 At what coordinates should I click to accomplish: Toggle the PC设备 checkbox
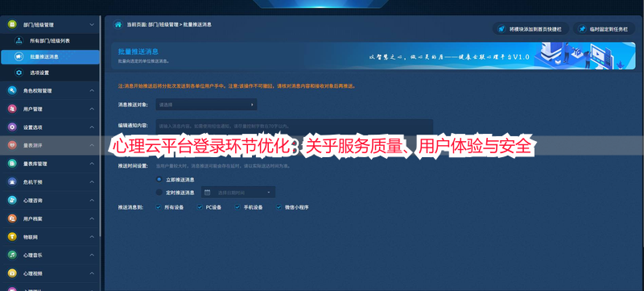200,207
